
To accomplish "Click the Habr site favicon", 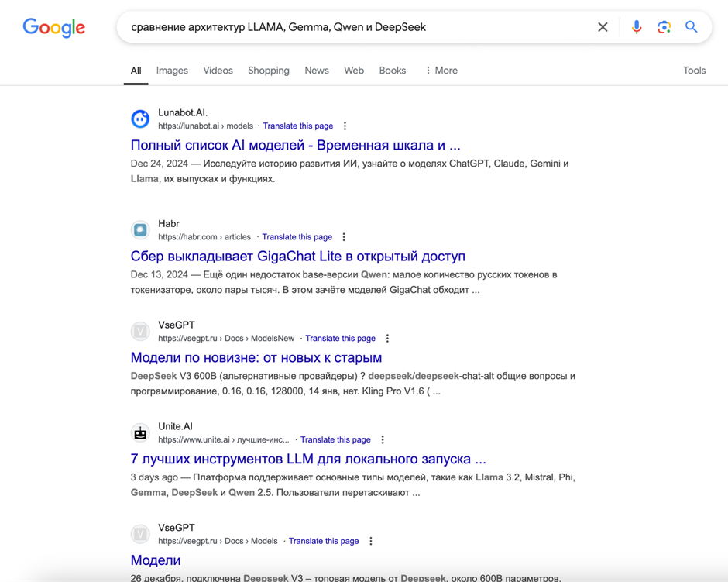I will pos(140,229).
